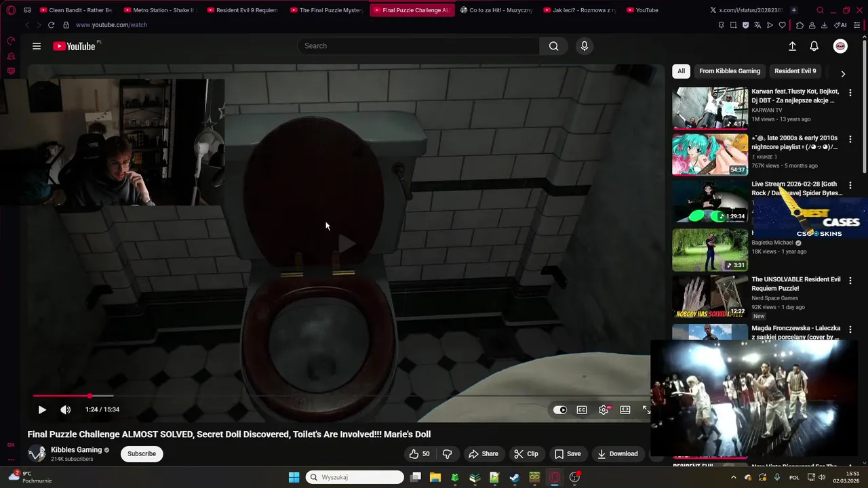Open the Create upload icon
Screen dimensions: 868x488
click(792, 46)
